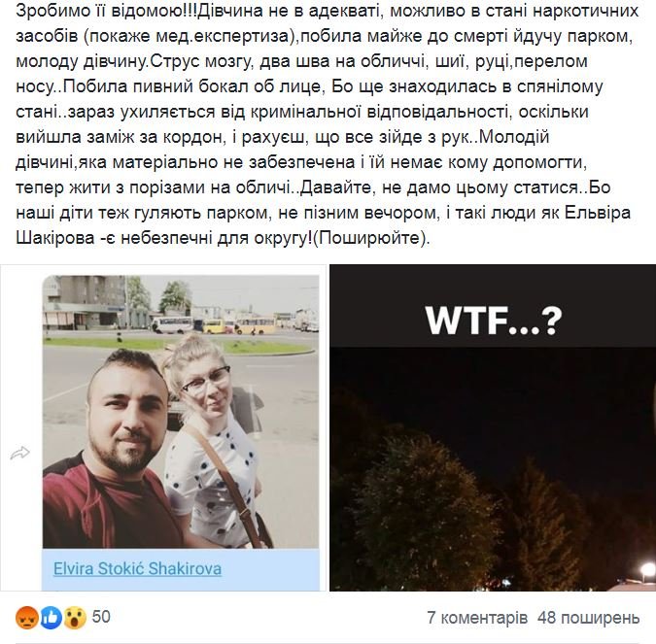Open the WTF night park image
The height and width of the screenshot is (644, 656).
[x=493, y=427]
